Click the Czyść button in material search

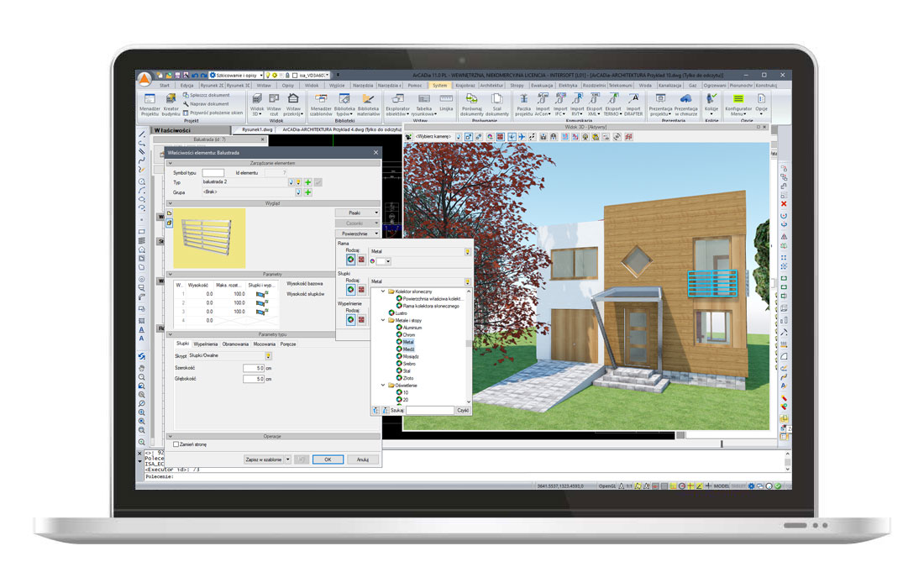(463, 410)
